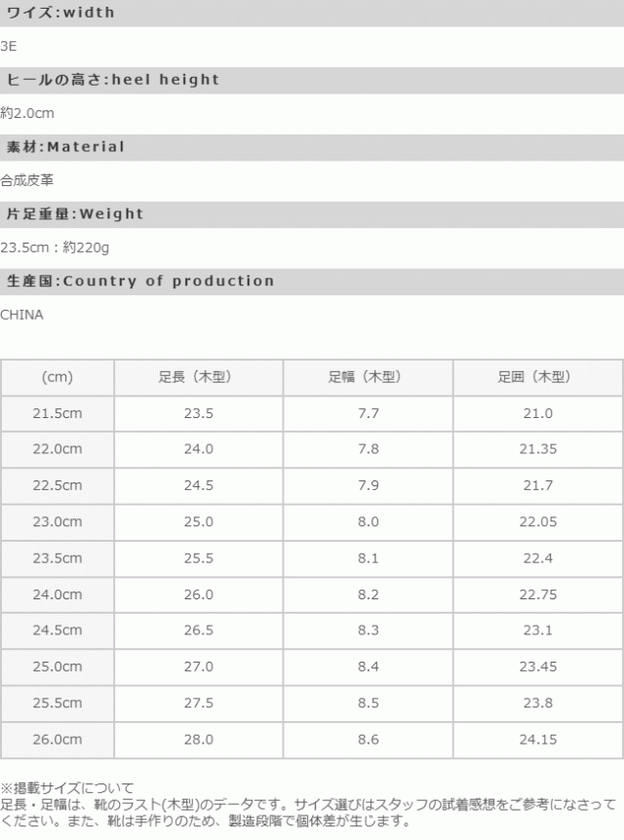Click the 片足重量:Weight section header
The image size is (624, 840).
point(75,213)
